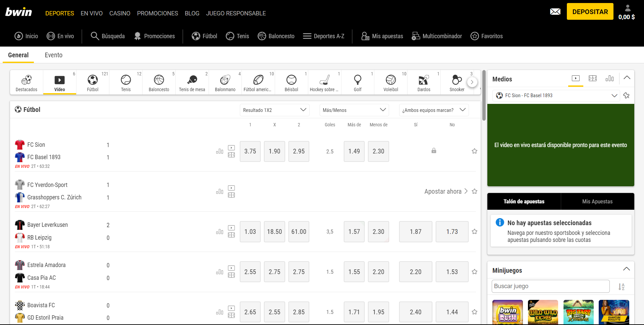Select Destacados in sports carousel
Viewport: 644px width, 325px height.
(x=26, y=82)
